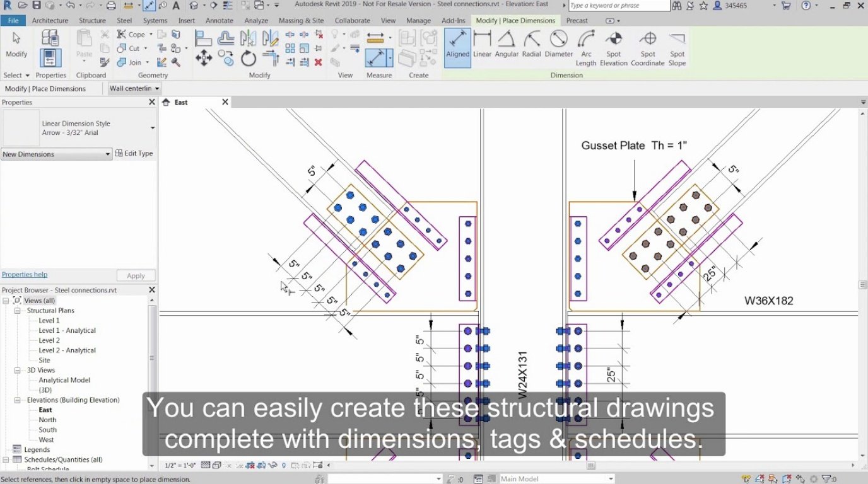Click the view scale 1/2" = 1'-0"
Viewport: 868px width, 484px height.
(x=179, y=466)
